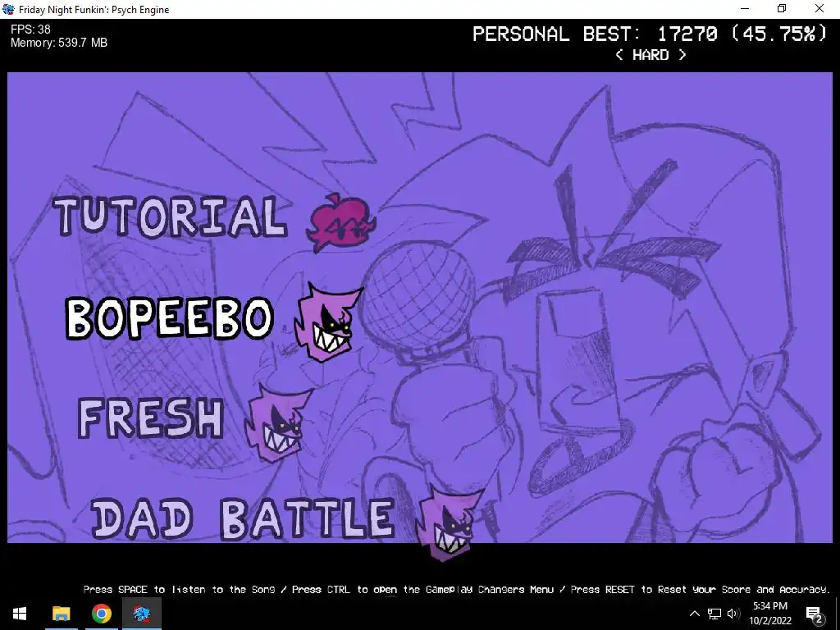Select the TUTORIAL song entry
This screenshot has width=840, height=630.
(x=170, y=216)
